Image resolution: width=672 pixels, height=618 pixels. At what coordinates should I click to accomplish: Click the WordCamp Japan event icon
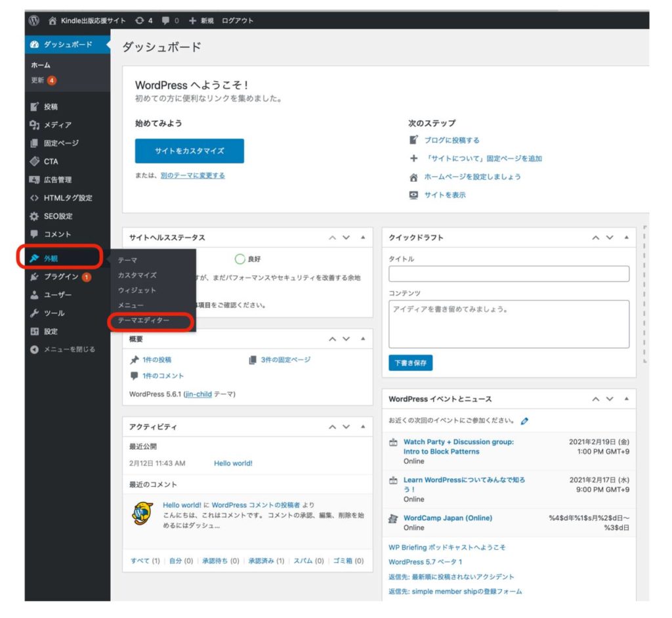[393, 518]
